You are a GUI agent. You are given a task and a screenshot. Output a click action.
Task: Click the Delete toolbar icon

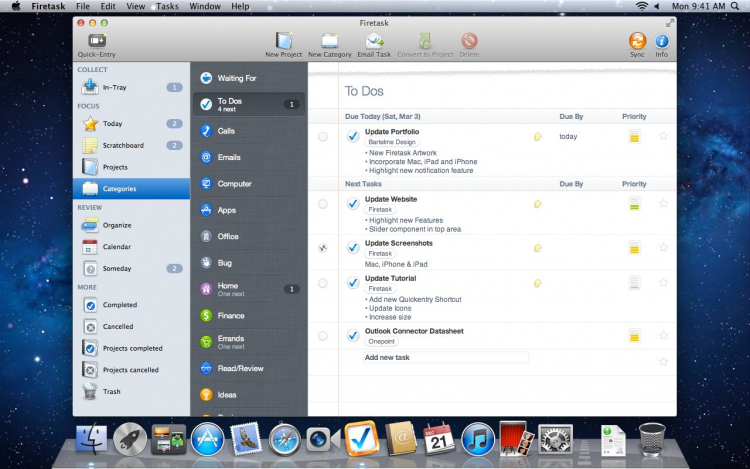click(469, 41)
